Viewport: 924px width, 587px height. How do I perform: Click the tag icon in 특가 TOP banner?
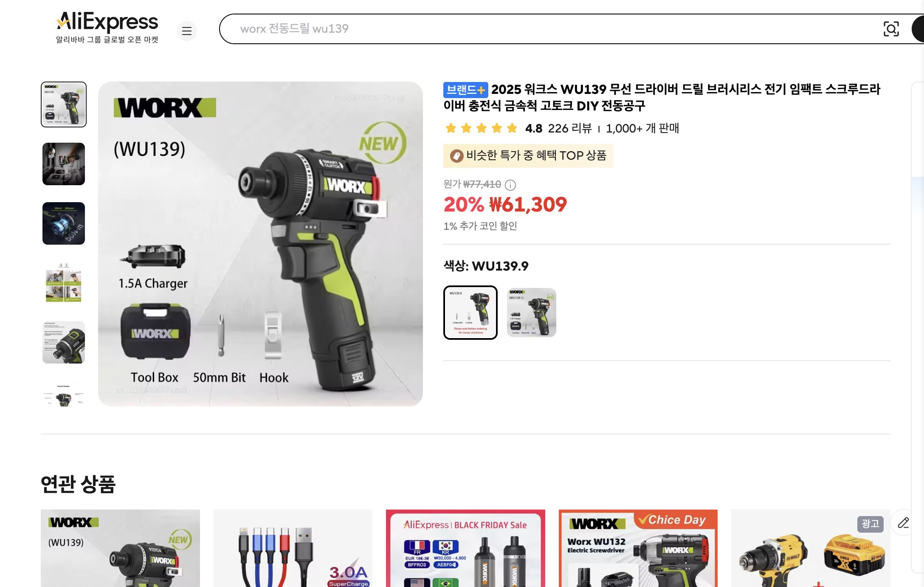[456, 156]
